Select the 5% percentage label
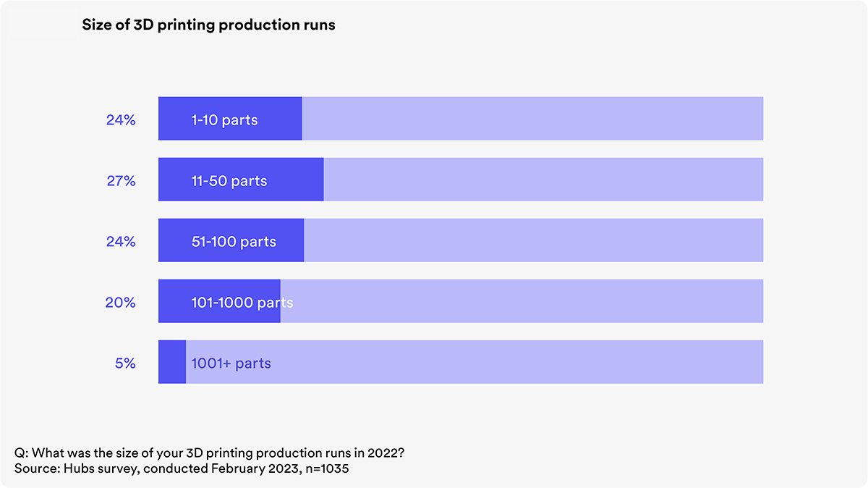The height and width of the screenshot is (488, 868). 125,363
